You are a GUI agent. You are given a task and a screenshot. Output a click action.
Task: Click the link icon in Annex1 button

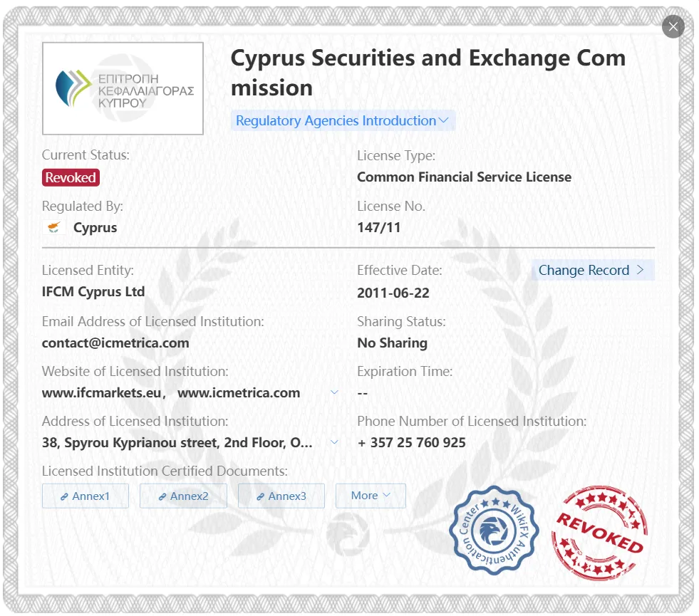(x=64, y=496)
